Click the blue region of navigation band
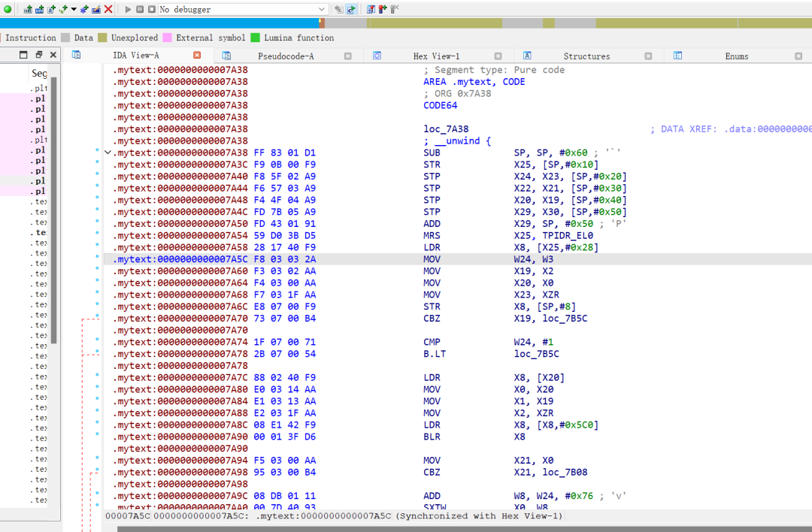This screenshot has height=532, width=812. coord(159,23)
